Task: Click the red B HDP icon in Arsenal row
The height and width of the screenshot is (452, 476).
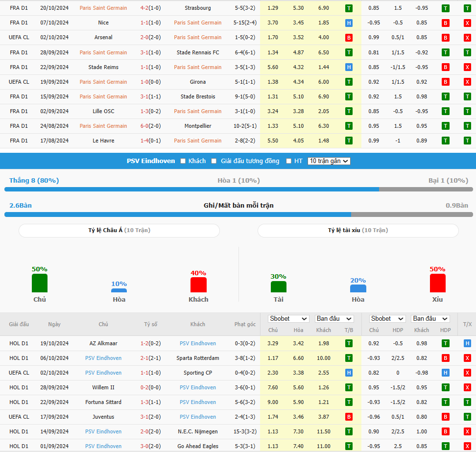Action: (x=445, y=38)
